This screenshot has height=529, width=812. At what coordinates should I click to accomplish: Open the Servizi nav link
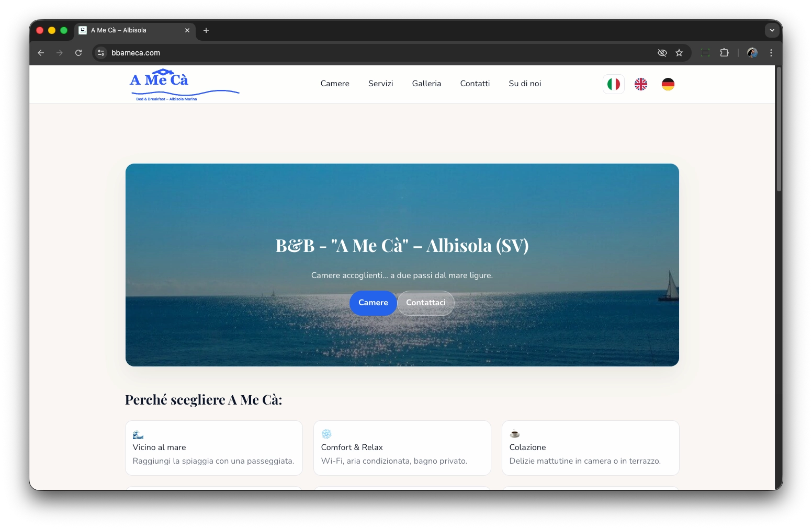click(380, 84)
